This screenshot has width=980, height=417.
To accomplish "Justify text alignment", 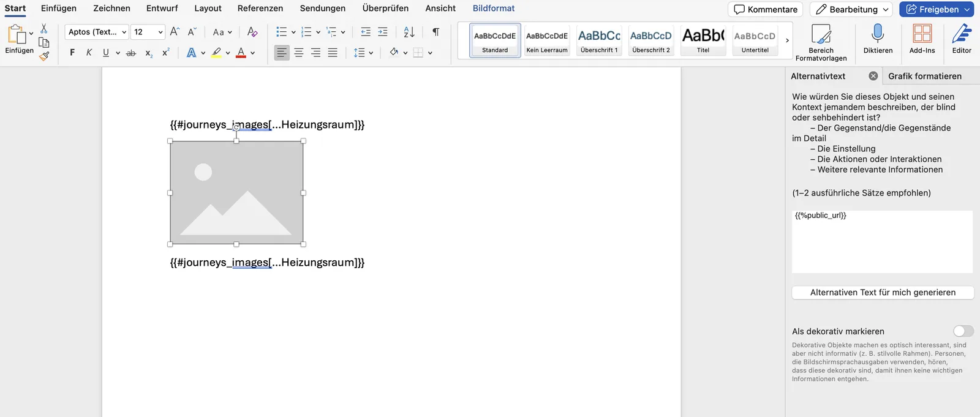I will 333,53.
